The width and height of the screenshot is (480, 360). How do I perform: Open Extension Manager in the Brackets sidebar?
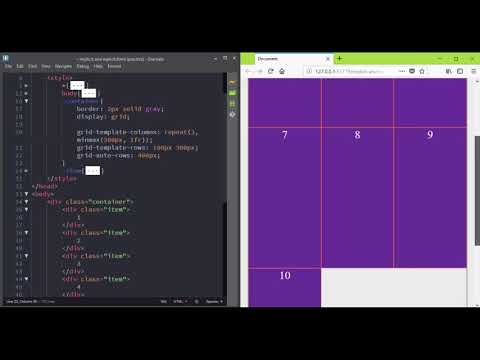tap(232, 93)
